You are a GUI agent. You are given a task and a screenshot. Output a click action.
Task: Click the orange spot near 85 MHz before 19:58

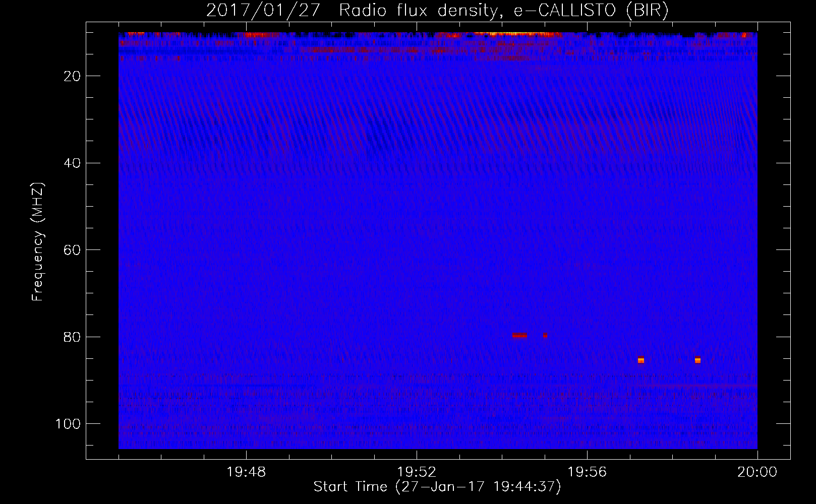tap(641, 359)
